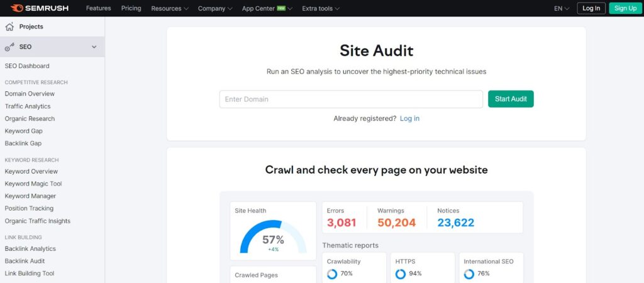Open Keyword Magic Tool
Screen dimensions: 644x283
tap(33, 184)
